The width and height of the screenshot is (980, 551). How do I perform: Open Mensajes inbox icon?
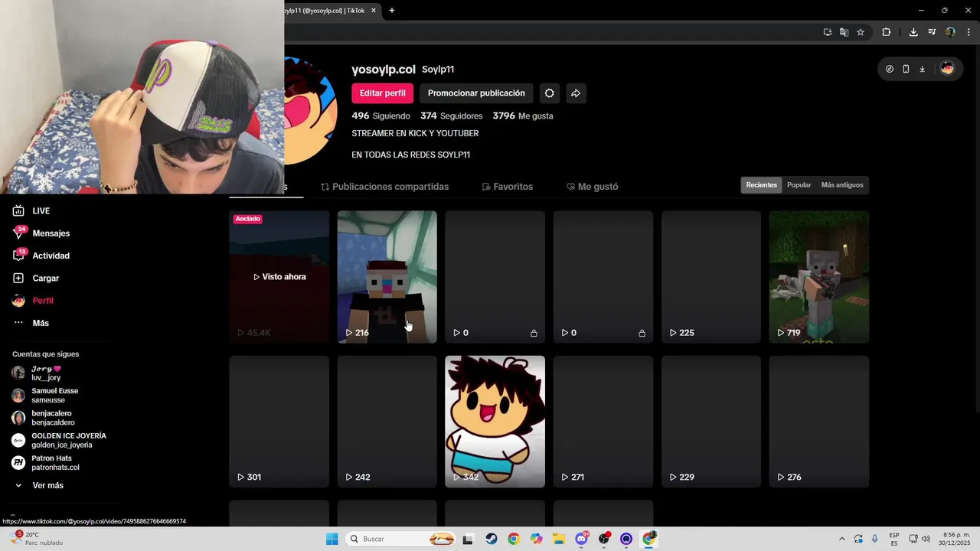18,233
